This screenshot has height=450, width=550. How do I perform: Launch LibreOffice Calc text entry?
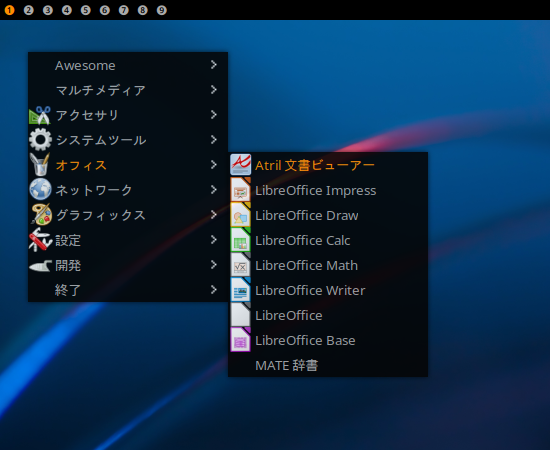pyautogui.click(x=303, y=240)
